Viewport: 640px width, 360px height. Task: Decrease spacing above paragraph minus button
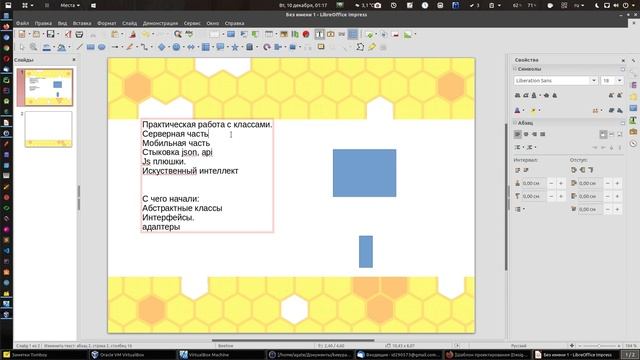[x=551, y=184]
